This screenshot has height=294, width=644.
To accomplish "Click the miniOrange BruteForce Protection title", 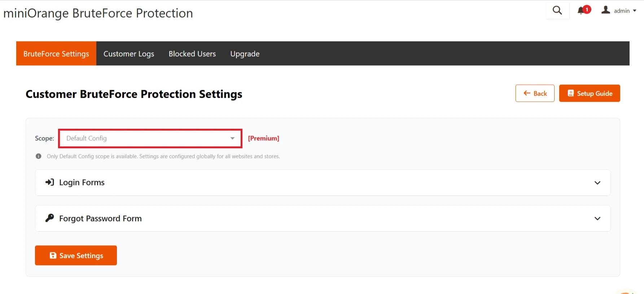I will point(98,13).
